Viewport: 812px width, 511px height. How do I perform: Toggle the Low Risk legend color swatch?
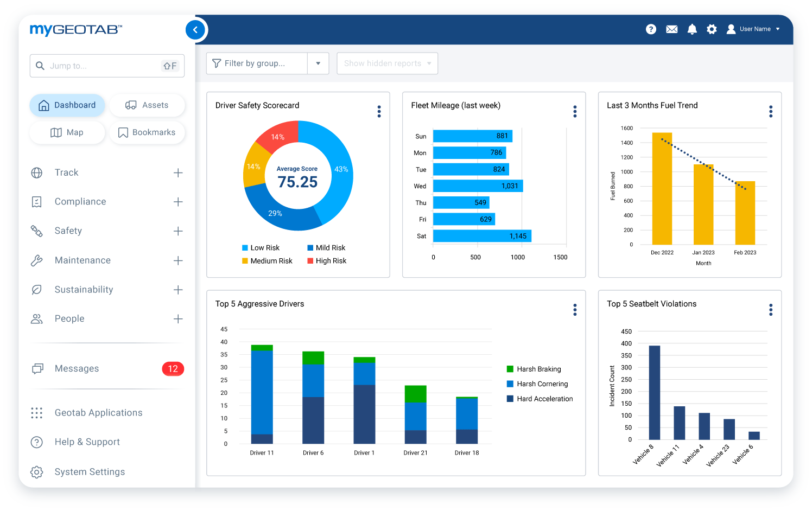point(244,247)
